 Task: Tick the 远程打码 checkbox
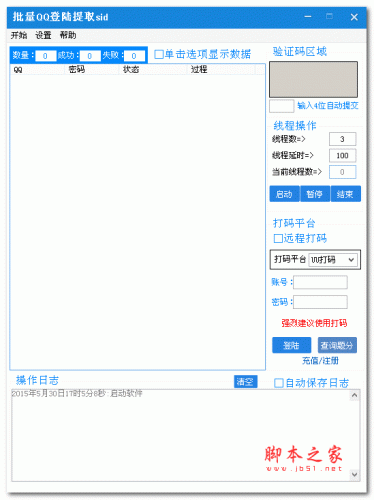(x=278, y=238)
